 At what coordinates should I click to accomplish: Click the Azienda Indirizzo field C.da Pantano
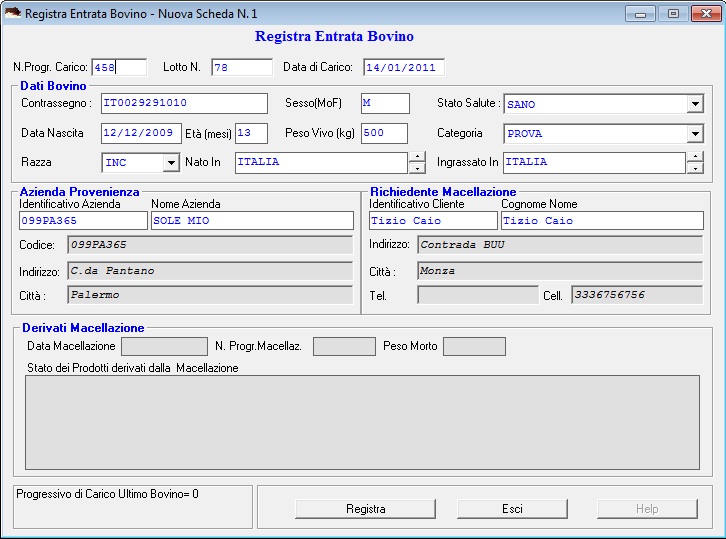click(x=210, y=271)
